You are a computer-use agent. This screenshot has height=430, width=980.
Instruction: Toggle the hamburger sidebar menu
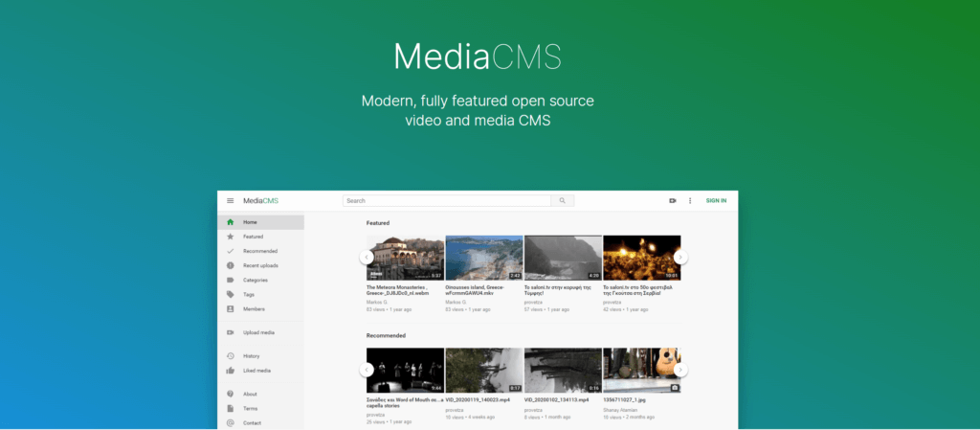coord(230,201)
